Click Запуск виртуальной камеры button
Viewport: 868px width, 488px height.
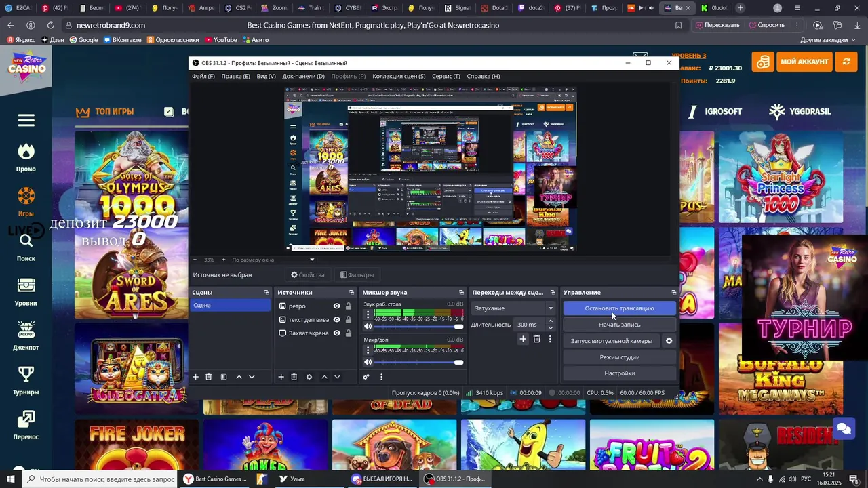(612, 341)
